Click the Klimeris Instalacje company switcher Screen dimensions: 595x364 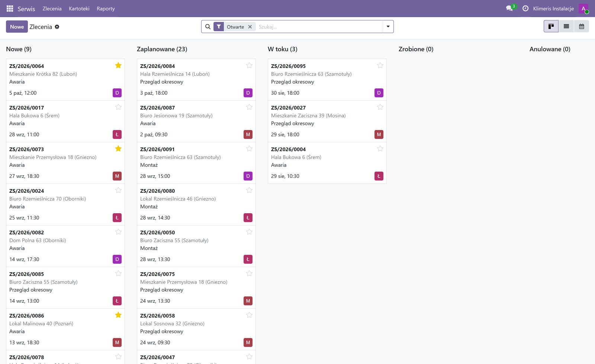pos(553,9)
